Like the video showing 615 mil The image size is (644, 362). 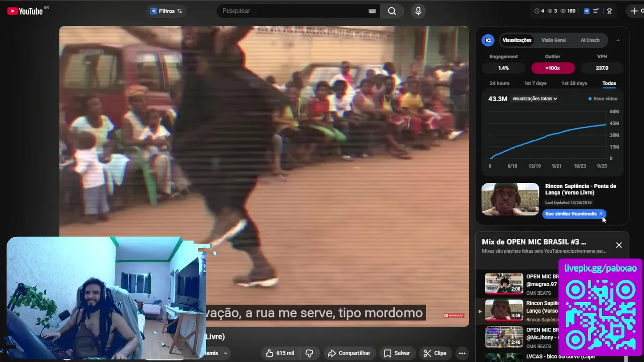pyautogui.click(x=279, y=353)
